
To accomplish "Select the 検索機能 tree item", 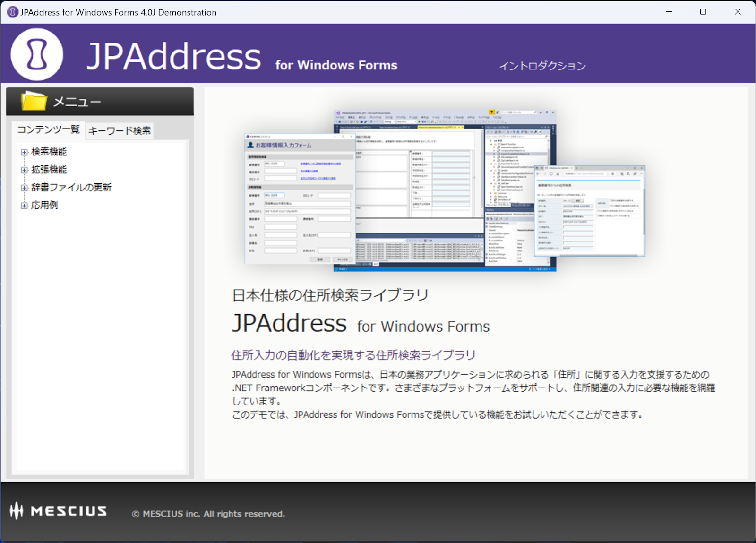I will pos(49,152).
